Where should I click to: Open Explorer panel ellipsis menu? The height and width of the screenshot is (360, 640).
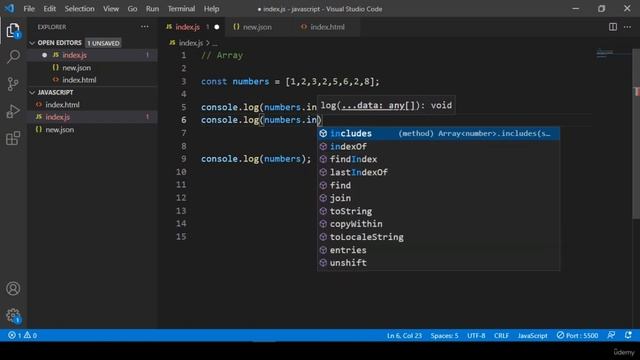click(144, 27)
